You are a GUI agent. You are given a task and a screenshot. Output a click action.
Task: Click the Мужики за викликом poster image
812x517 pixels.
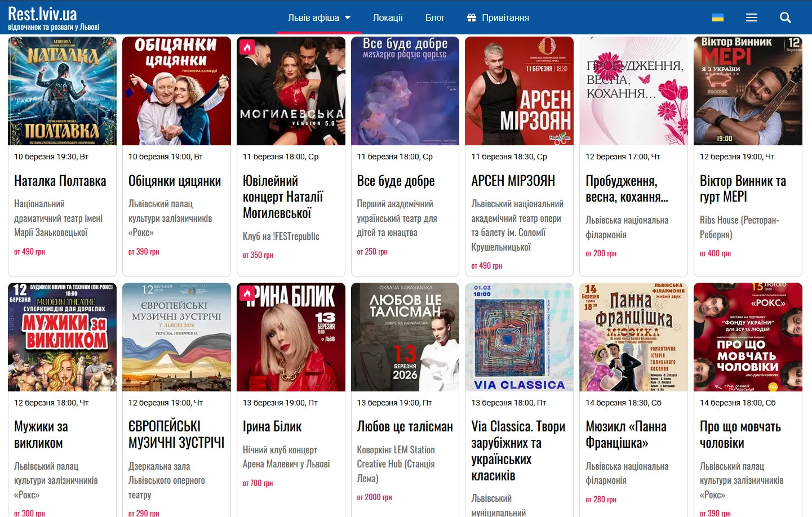point(62,337)
